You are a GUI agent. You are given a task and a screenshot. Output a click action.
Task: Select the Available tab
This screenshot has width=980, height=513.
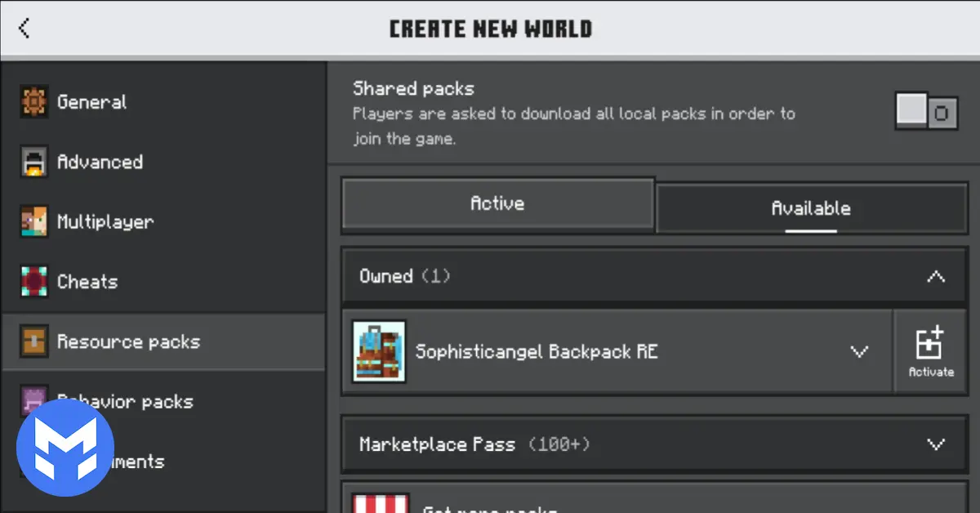tap(810, 208)
